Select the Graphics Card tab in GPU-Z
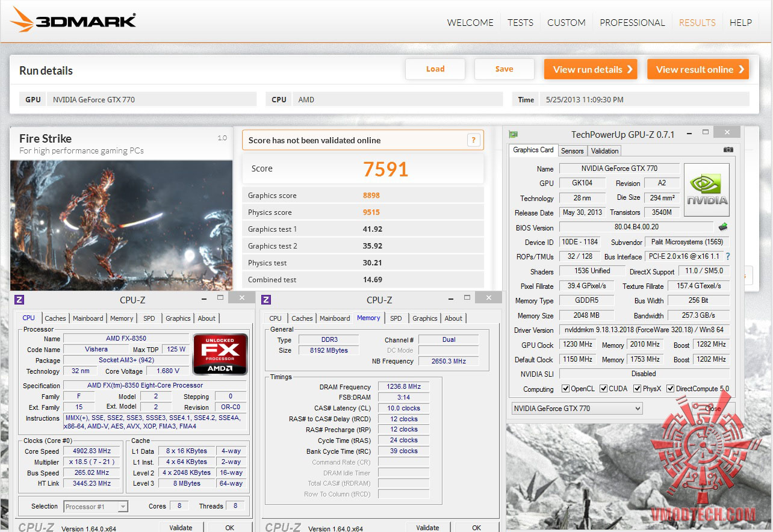Viewport: 773px width, 532px height. click(x=533, y=150)
